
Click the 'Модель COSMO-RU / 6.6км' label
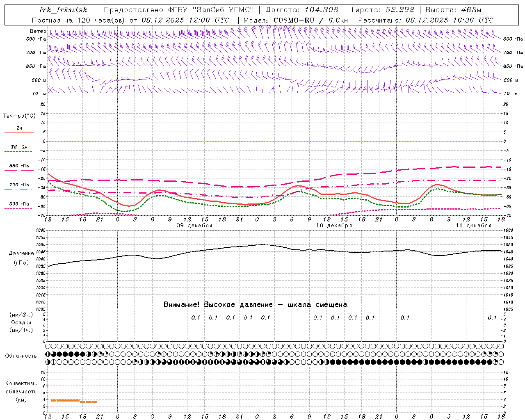point(296,20)
